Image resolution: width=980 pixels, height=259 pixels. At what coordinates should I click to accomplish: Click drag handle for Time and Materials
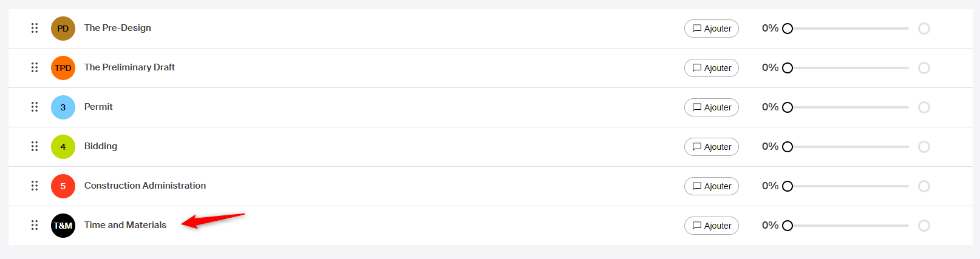point(35,225)
